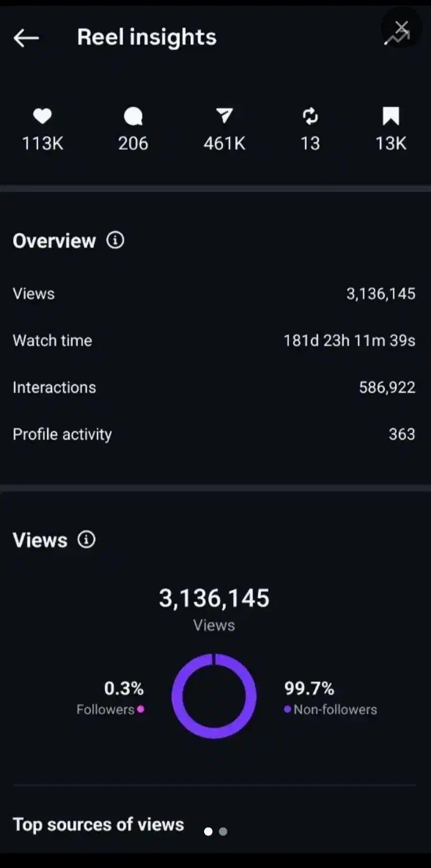431x868 pixels.
Task: Switch to the second page indicator dot
Action: (223, 832)
